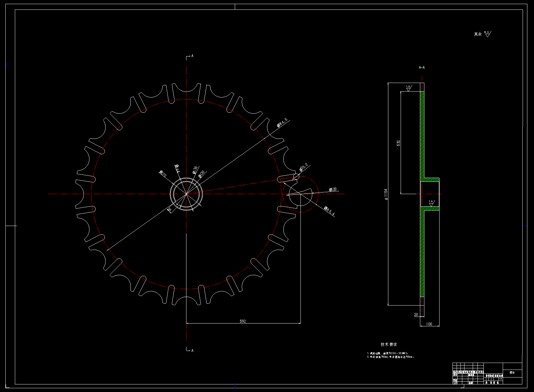Click the "1:2" scale cell in title block
Viewport: 534px width, 392px height.
pyautogui.click(x=501, y=379)
